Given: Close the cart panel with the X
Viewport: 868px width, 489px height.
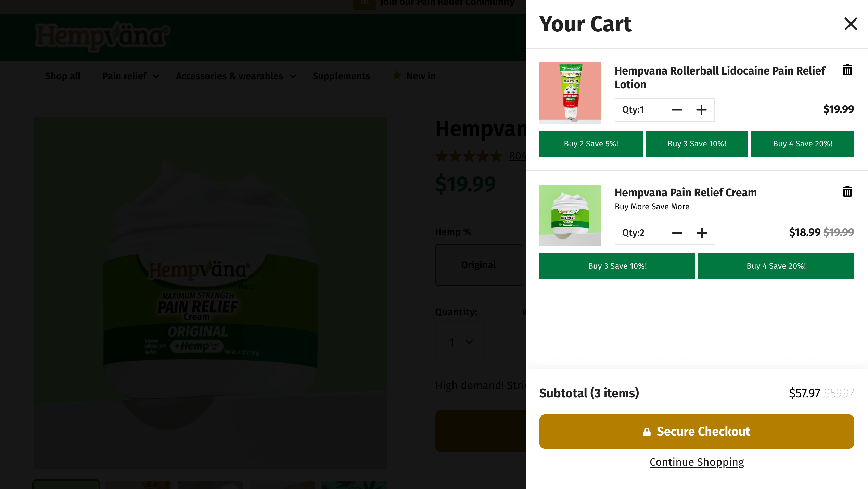Looking at the screenshot, I should coord(851,24).
